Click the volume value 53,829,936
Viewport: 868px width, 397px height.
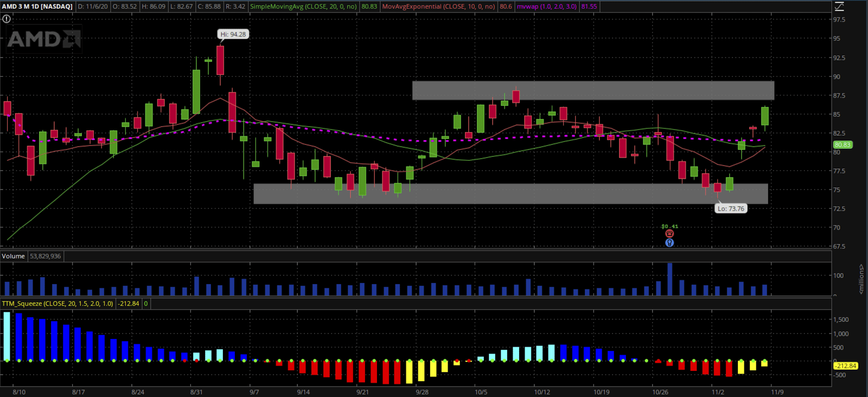point(46,256)
